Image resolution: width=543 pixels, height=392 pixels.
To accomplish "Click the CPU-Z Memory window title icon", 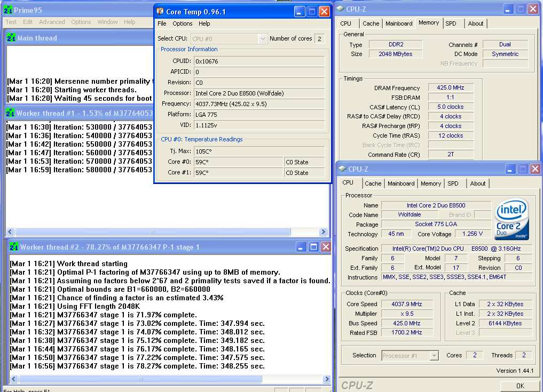I will (341, 9).
